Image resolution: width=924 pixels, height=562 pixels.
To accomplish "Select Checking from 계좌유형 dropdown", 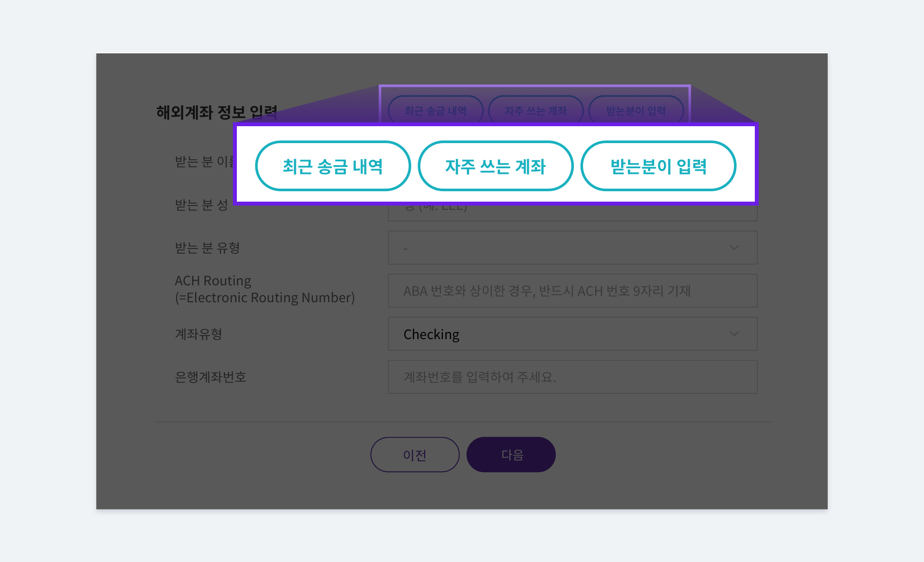I will 570,333.
